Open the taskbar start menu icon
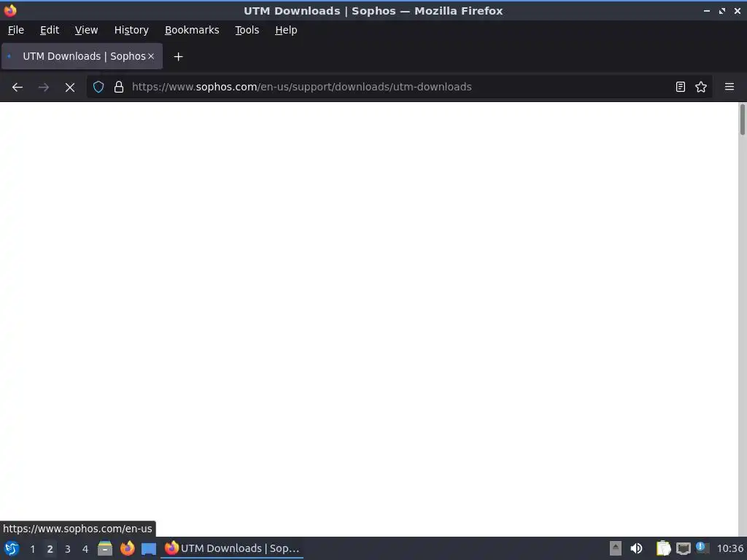The width and height of the screenshot is (747, 560). pyautogui.click(x=12, y=548)
